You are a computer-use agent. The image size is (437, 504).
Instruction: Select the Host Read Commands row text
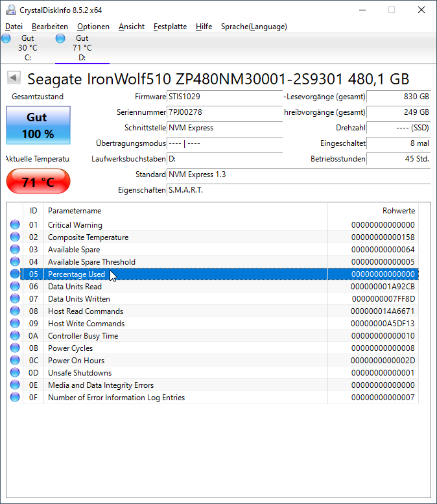(x=86, y=311)
